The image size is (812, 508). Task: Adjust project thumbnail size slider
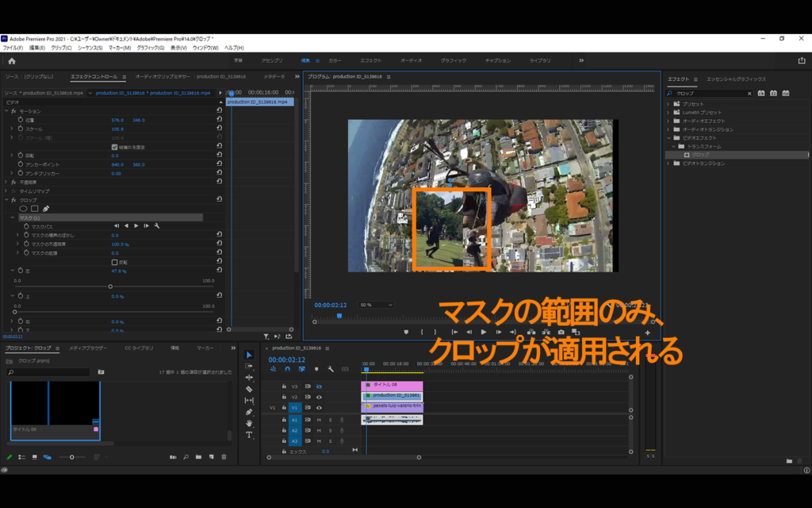pyautogui.click(x=72, y=457)
